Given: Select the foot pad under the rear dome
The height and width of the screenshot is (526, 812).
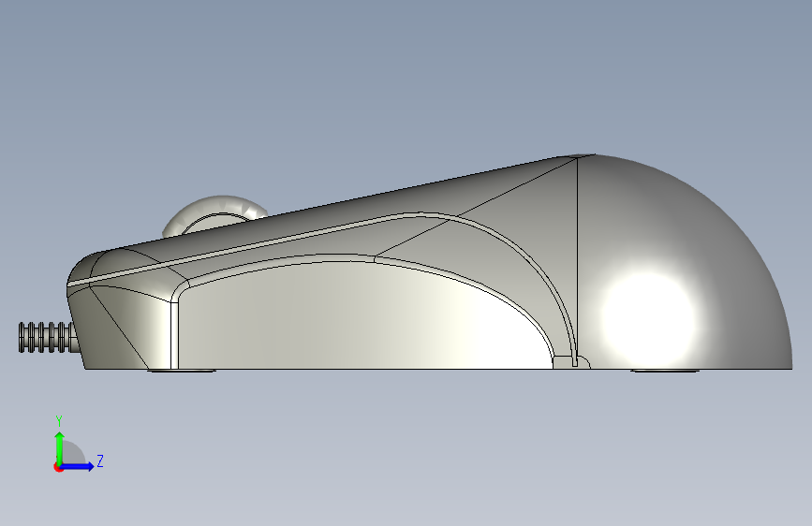Looking at the screenshot, I should pyautogui.click(x=665, y=371).
